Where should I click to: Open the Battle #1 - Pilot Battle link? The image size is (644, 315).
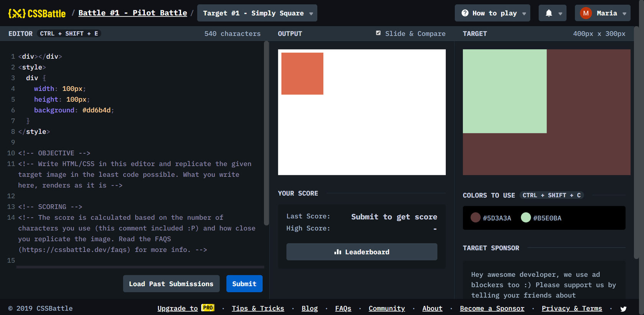click(133, 13)
